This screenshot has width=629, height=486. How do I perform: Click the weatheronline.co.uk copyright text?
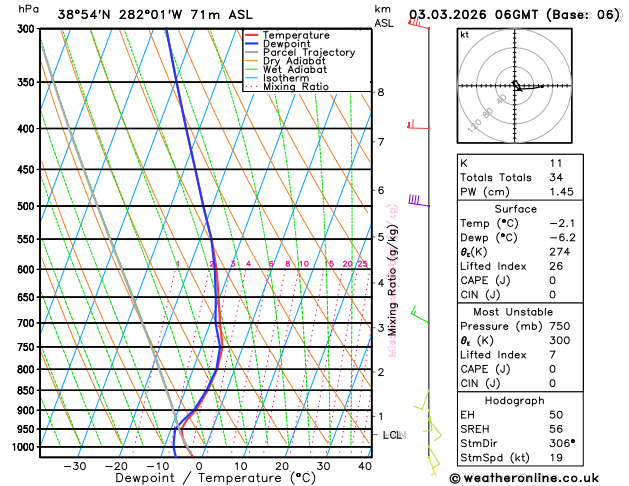(524, 478)
